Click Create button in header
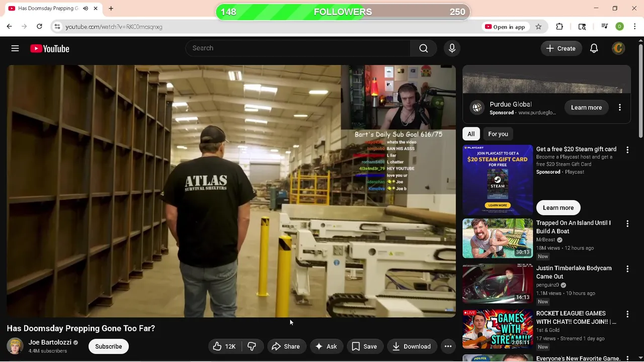Viewport: 644px width, 362px height. click(561, 48)
